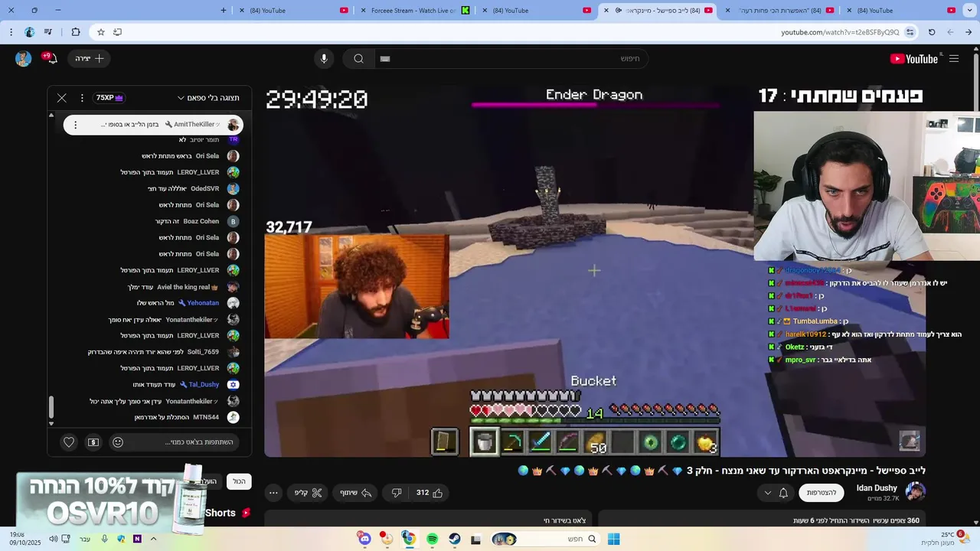Open Idan Dushy channel name link
980x551 pixels.
coord(877,487)
